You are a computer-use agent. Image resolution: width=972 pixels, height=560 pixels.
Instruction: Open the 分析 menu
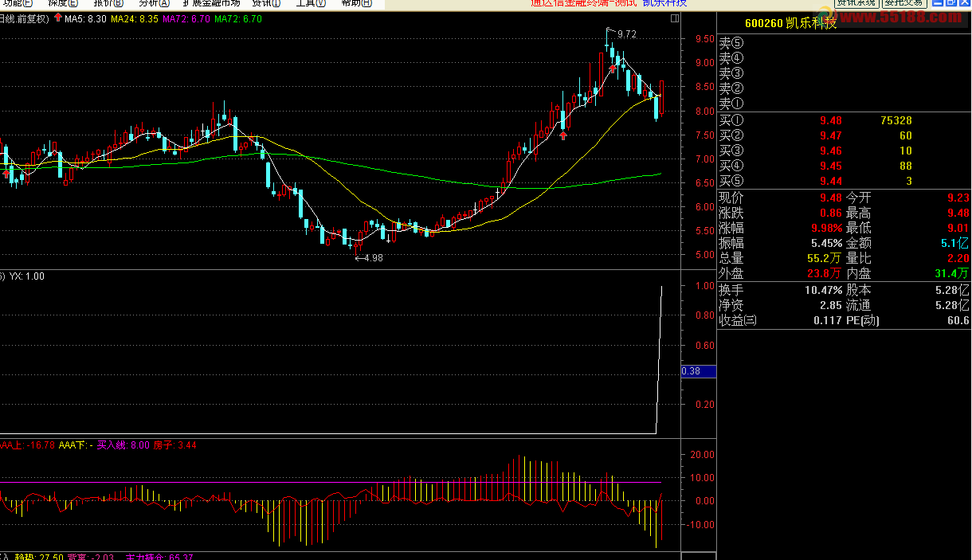tap(153, 3)
